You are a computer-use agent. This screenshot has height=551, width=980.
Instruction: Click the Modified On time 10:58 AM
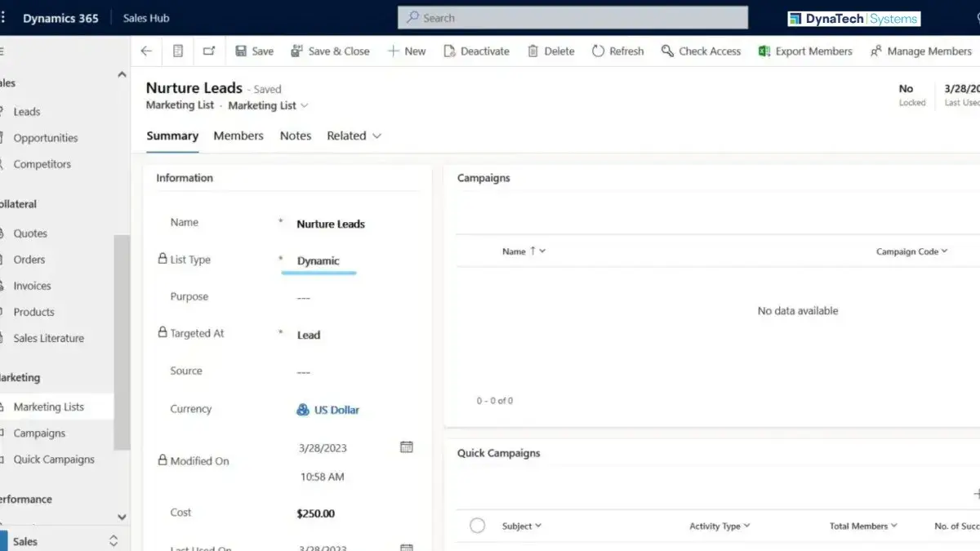point(322,477)
